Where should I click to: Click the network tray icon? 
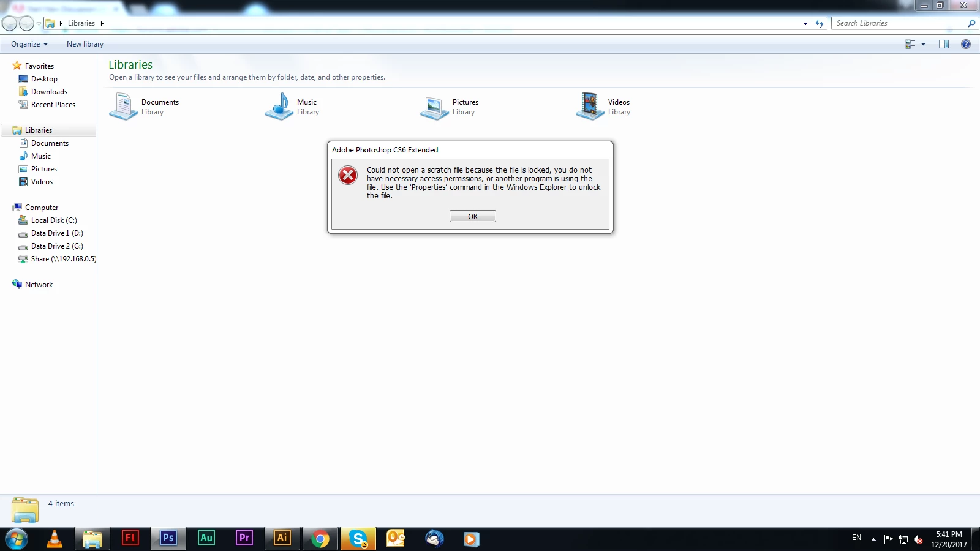click(x=903, y=539)
